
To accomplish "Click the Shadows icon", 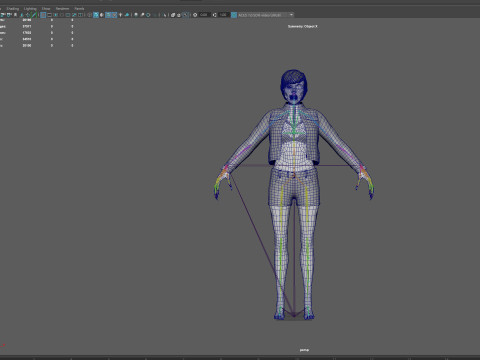I will point(127,15).
